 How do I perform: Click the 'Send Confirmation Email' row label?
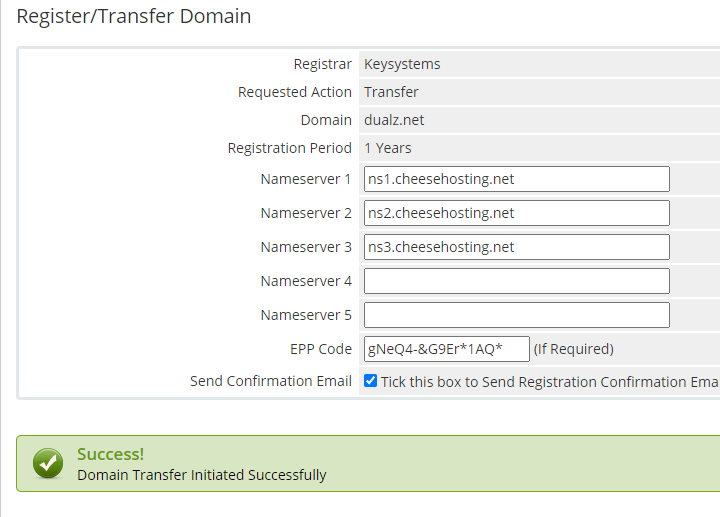tap(271, 381)
